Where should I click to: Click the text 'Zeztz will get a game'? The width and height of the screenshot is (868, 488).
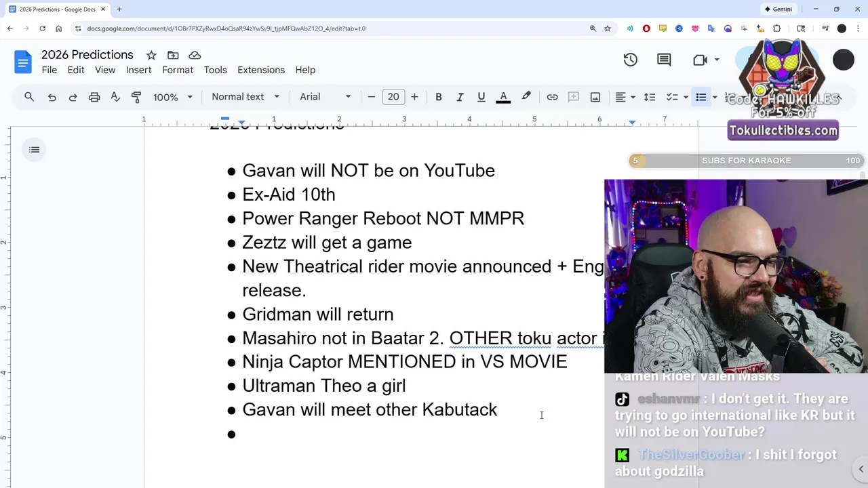tap(327, 243)
